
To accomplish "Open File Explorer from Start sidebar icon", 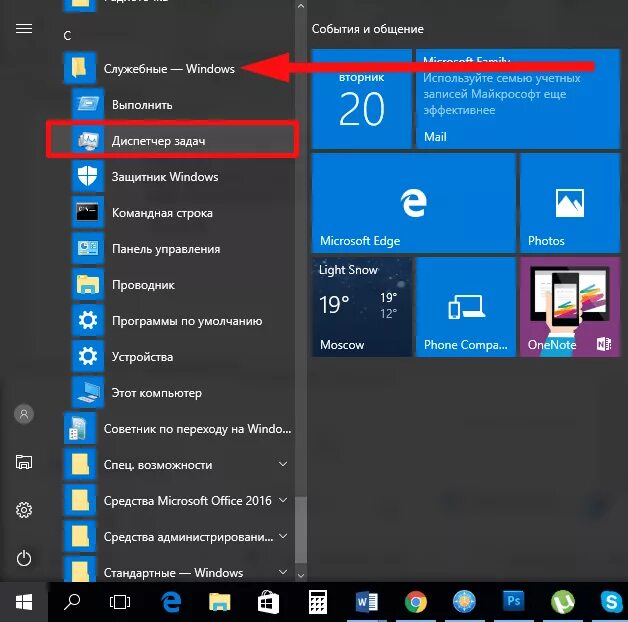I will (x=24, y=462).
